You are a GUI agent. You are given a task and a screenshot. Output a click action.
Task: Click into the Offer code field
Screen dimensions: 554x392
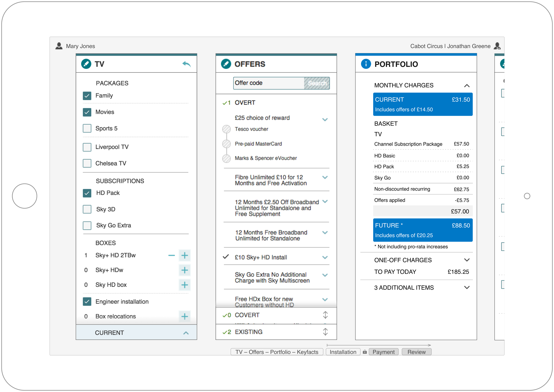269,83
